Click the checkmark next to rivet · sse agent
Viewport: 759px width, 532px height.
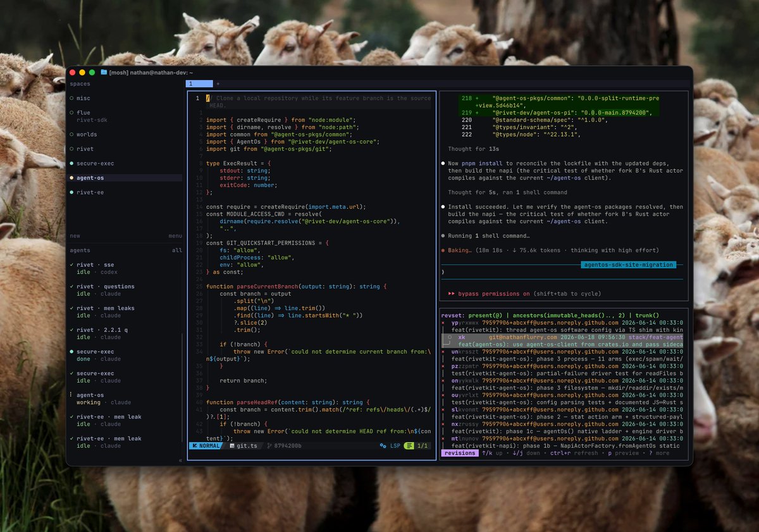pyautogui.click(x=71, y=265)
